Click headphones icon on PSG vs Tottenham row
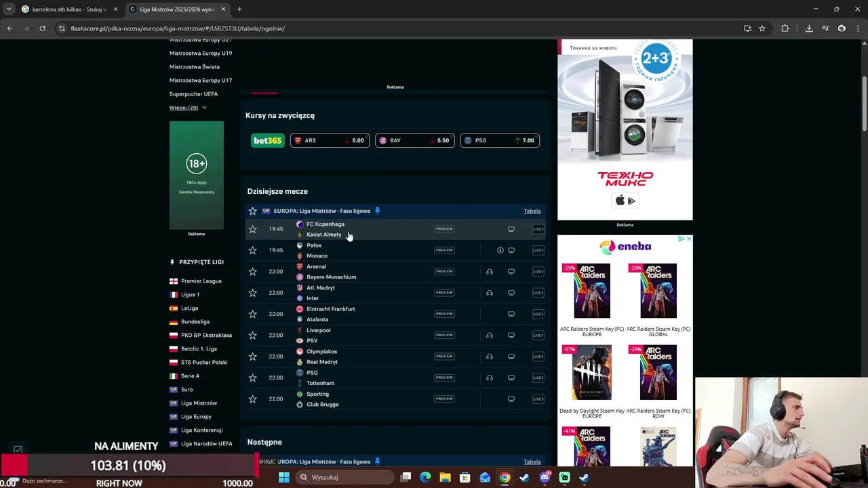Screen dimensions: 868x488 (x=489, y=378)
